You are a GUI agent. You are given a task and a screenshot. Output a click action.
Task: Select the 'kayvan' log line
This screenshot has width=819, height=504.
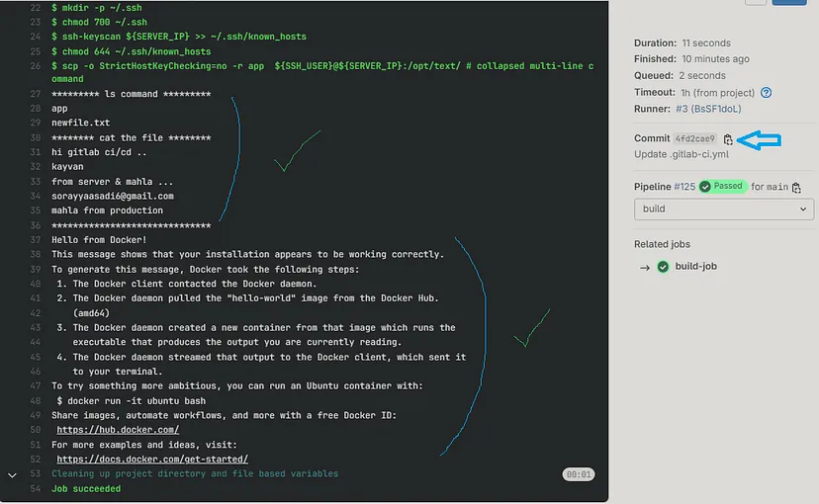pos(67,166)
